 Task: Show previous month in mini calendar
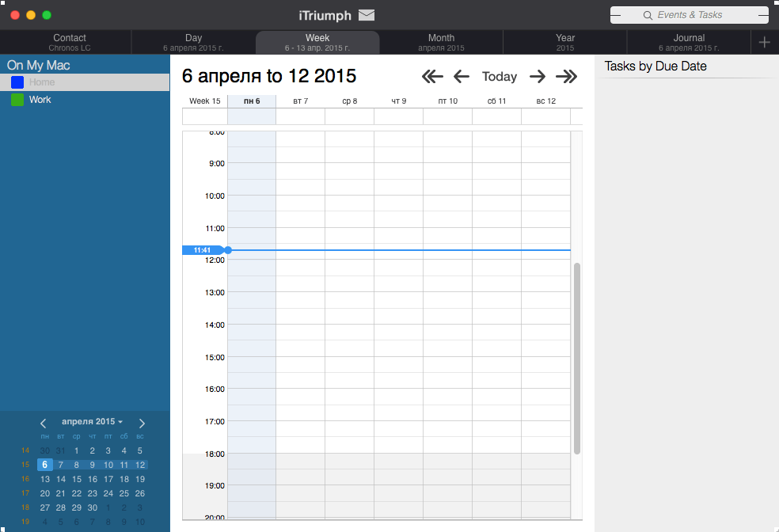(x=44, y=424)
